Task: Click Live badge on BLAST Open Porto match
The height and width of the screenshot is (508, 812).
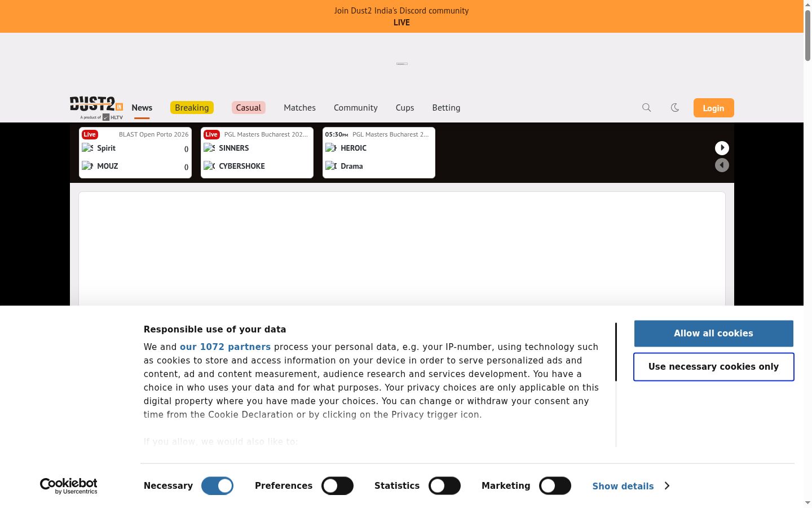Action: 90,134
